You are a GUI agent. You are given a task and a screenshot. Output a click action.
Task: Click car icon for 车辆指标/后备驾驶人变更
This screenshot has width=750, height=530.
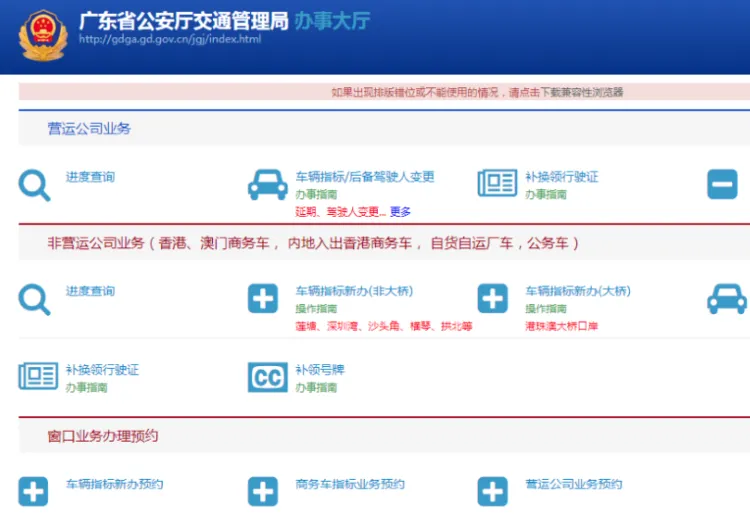click(x=268, y=185)
